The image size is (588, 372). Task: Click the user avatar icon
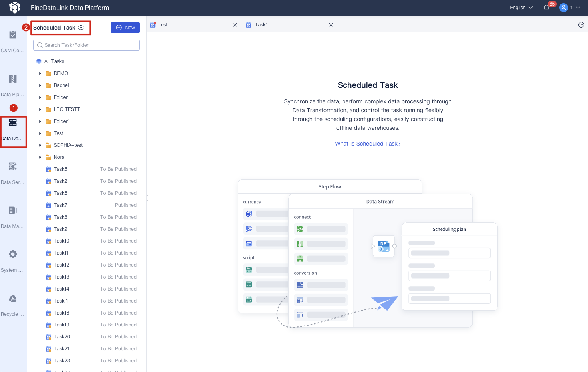tap(564, 8)
